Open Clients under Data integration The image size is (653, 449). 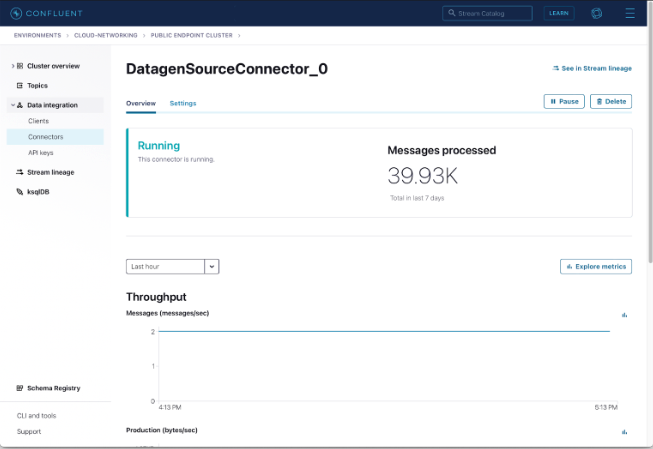click(38, 121)
